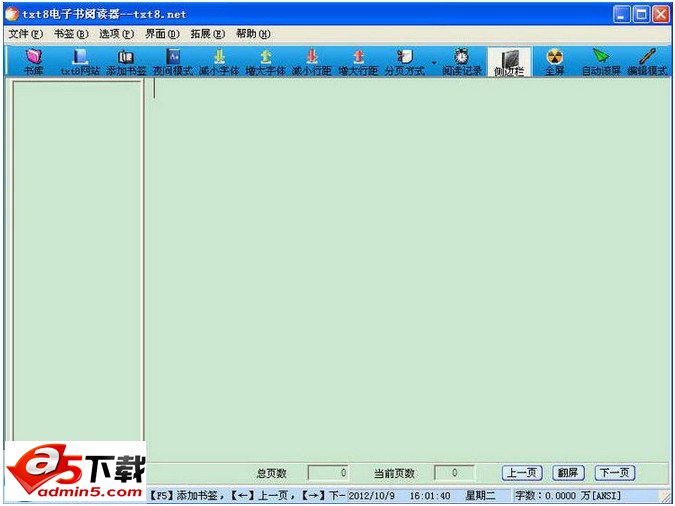Click the 下一页 next page button
675x506 pixels.
[x=615, y=473]
